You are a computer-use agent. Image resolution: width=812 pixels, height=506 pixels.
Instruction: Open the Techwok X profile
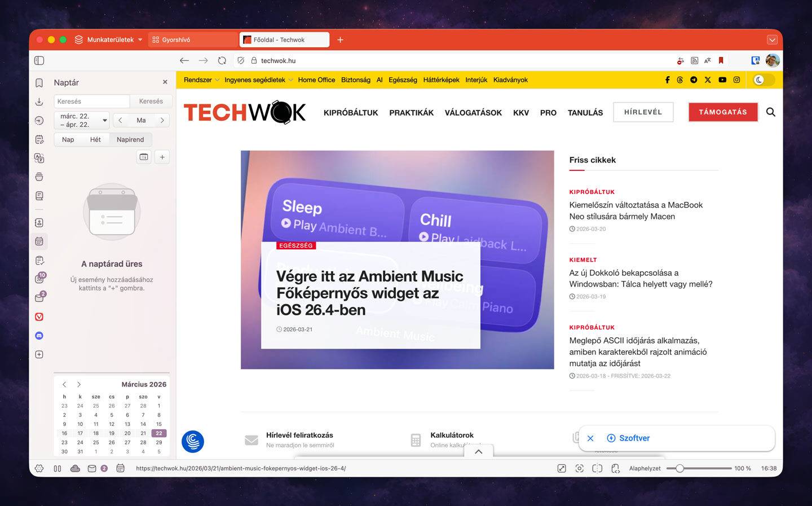[708, 80]
